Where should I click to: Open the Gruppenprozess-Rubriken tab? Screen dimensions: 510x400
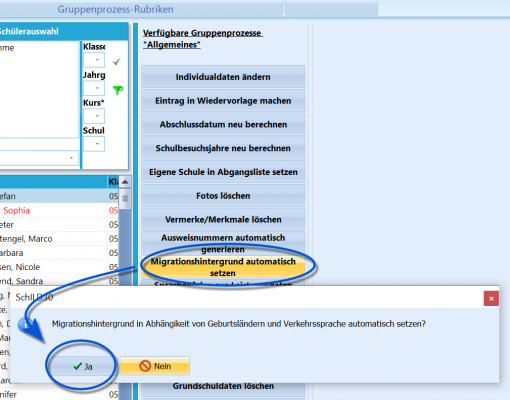point(115,9)
